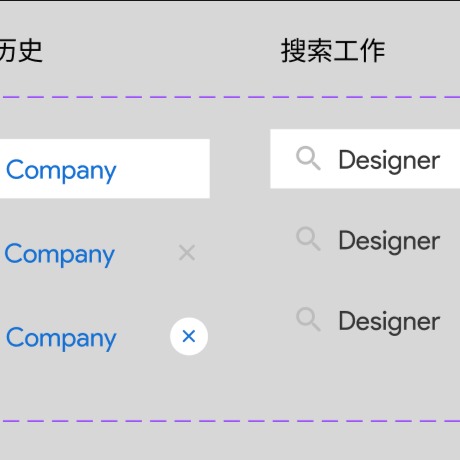Open the second Company link with gray X

tap(60, 254)
